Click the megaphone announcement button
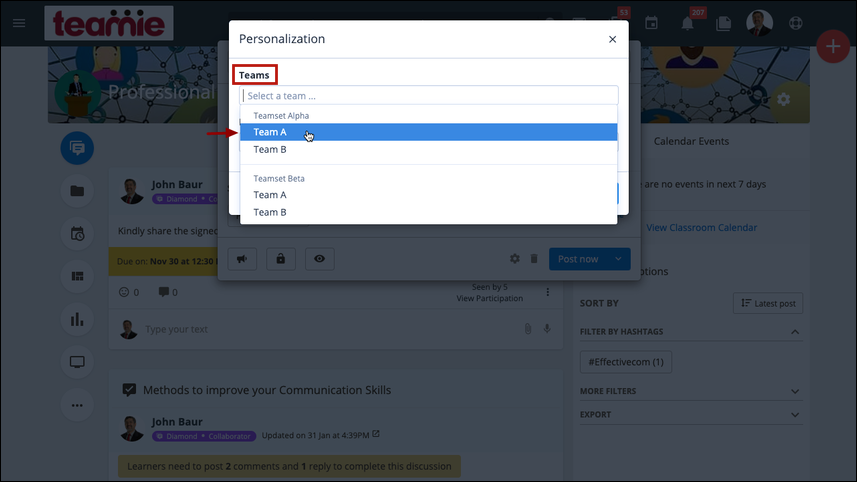Screen dimensions: 857x482 (242, 259)
